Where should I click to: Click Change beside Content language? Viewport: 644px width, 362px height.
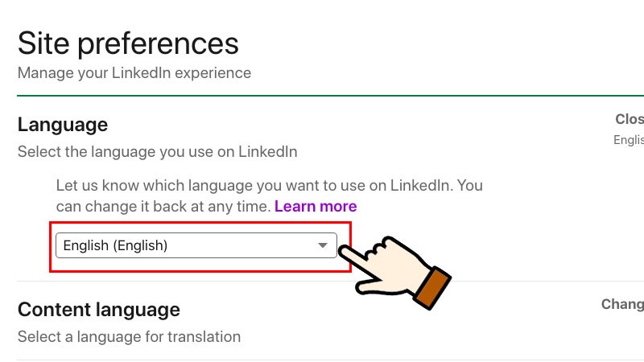(623, 304)
